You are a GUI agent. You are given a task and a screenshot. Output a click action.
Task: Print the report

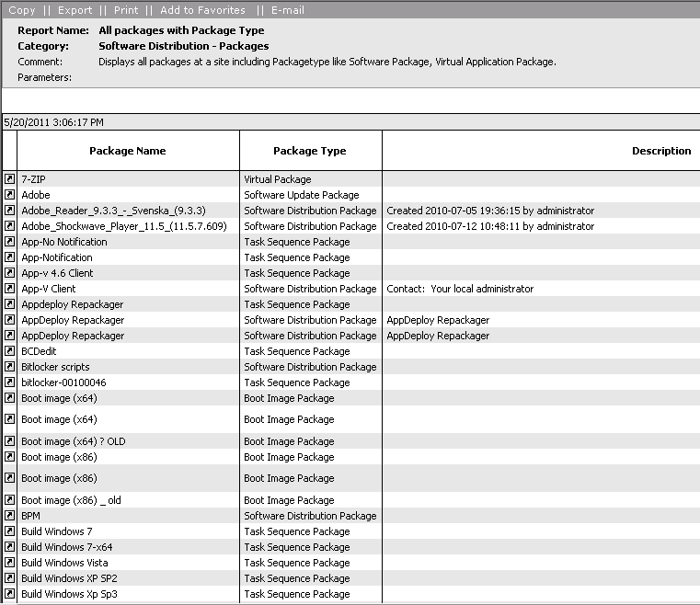pos(126,10)
